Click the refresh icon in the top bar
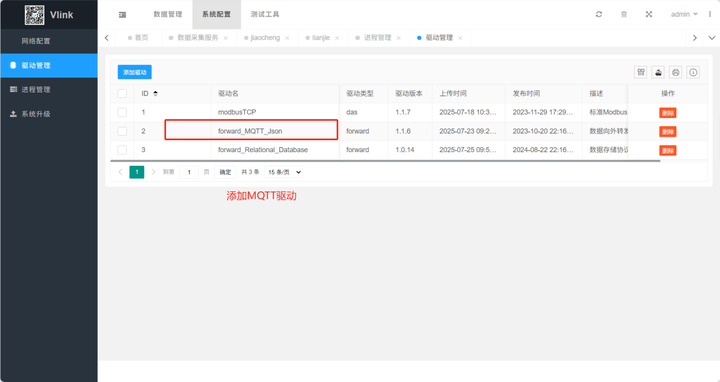This screenshot has height=382, width=720. click(599, 14)
